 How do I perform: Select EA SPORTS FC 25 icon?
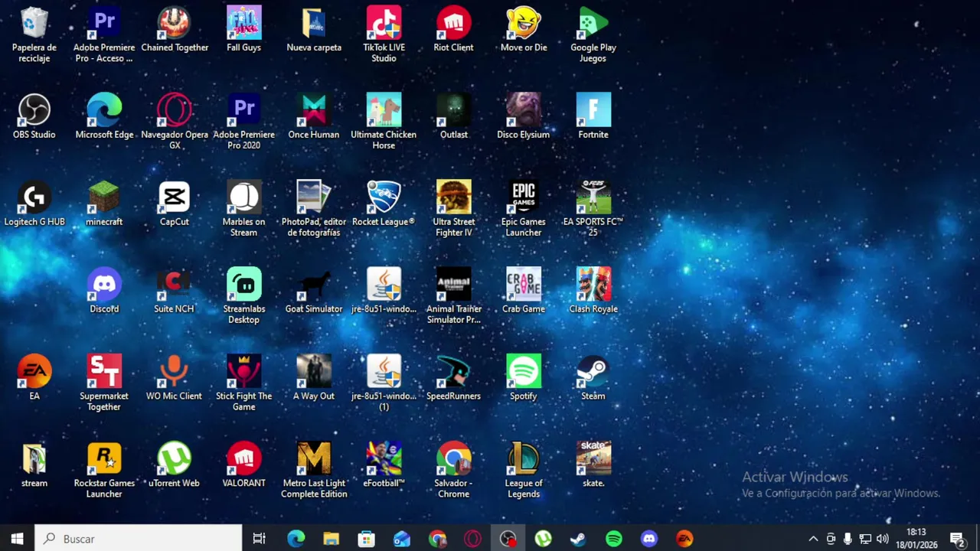click(x=593, y=209)
